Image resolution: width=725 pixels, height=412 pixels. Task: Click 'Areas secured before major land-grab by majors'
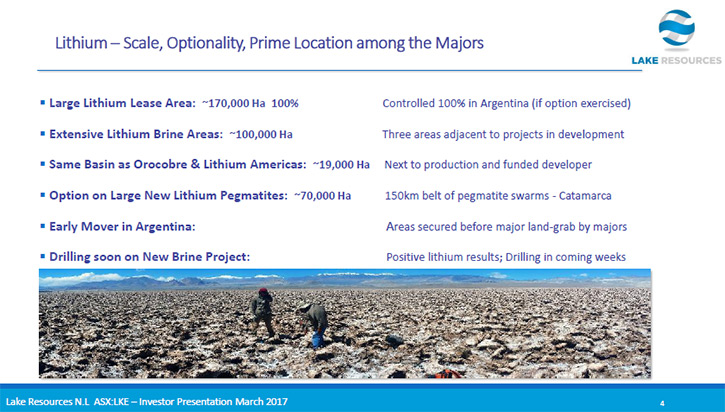[506, 227]
